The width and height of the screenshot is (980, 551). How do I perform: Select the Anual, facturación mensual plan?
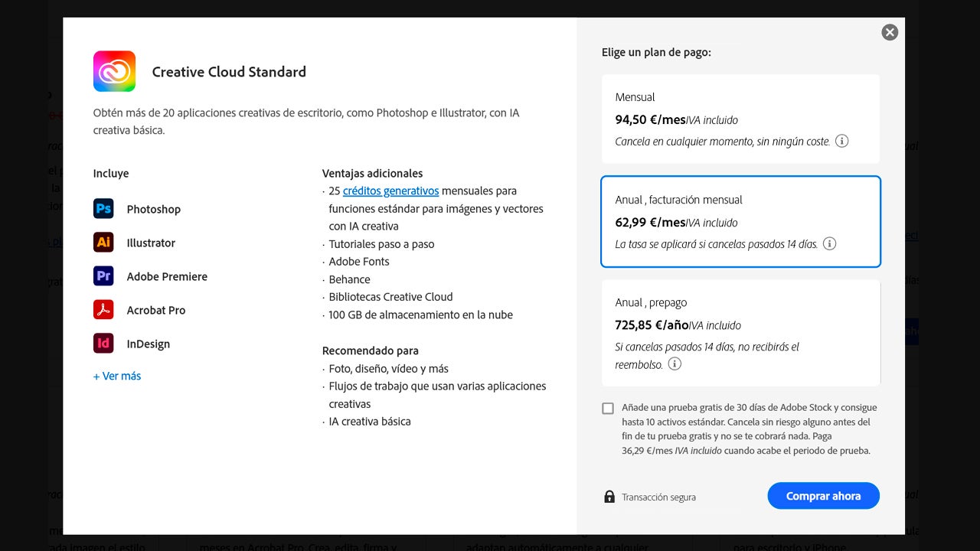pyautogui.click(x=740, y=221)
